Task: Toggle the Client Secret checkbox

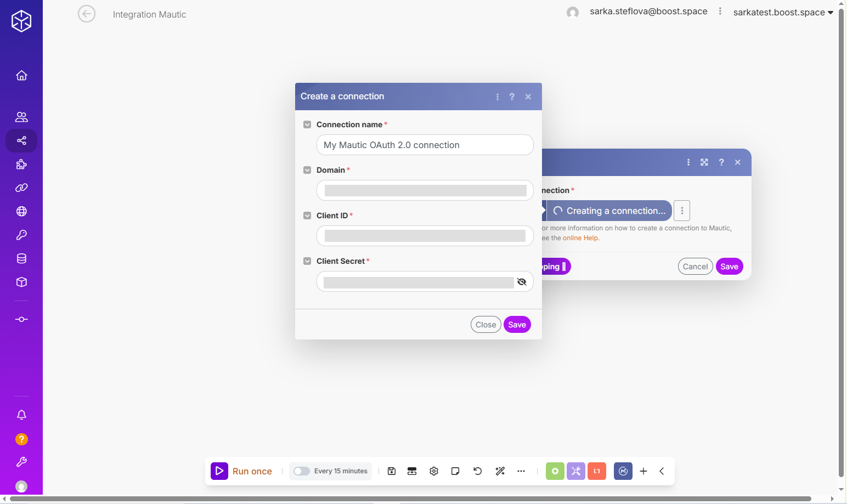Action: point(307,261)
